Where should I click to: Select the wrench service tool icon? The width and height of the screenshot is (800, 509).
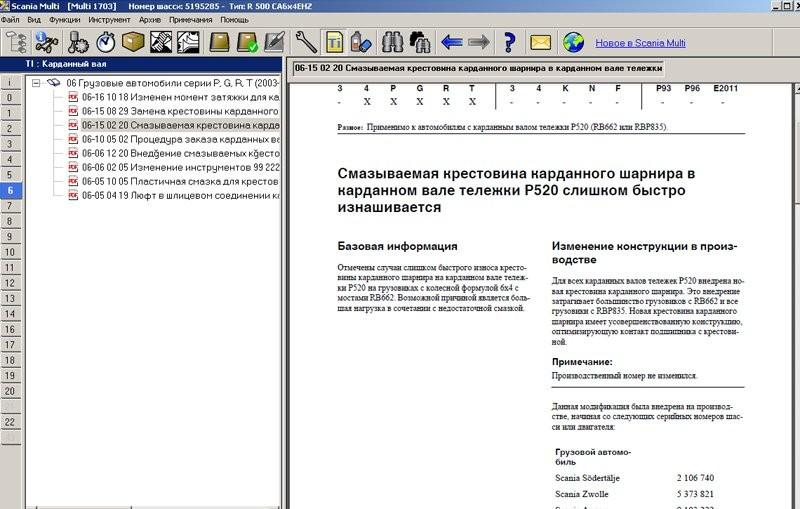(306, 42)
